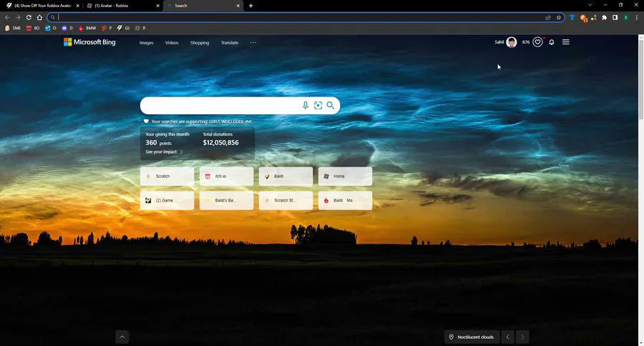Viewport: 644px width, 346px height.
Task: Open Bing Images section
Action: pos(146,43)
